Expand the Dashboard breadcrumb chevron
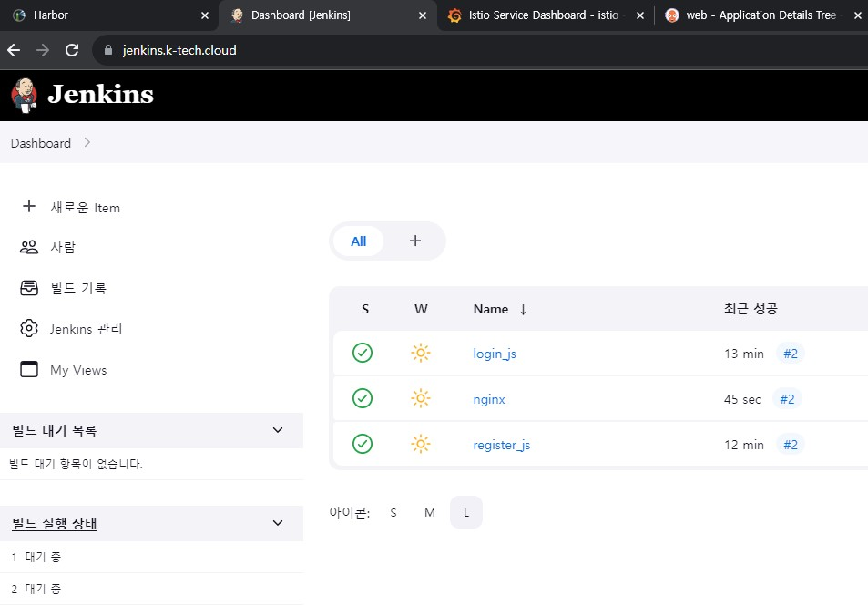868x606 pixels. 87,142
